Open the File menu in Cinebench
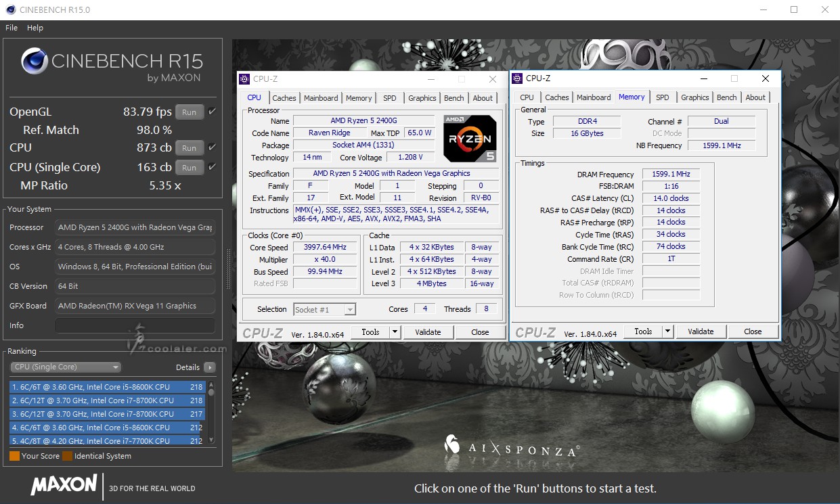Viewport: 840px width, 504px height. click(x=12, y=28)
